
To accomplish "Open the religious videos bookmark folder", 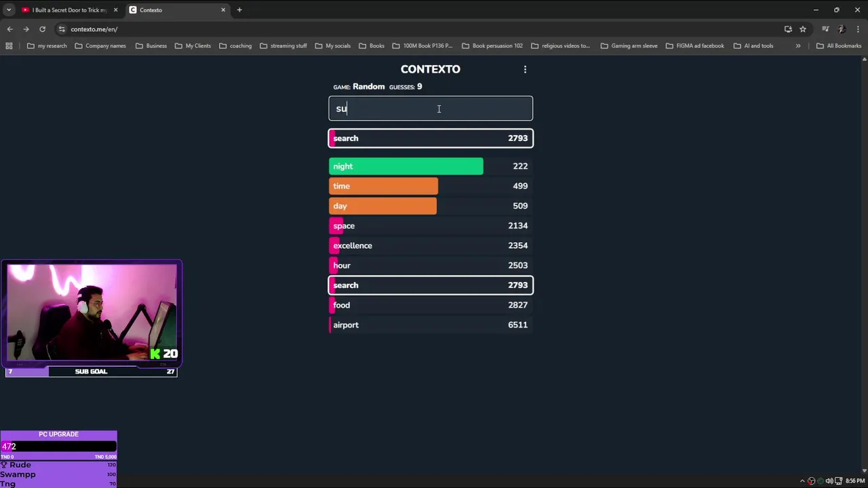I will tap(560, 46).
